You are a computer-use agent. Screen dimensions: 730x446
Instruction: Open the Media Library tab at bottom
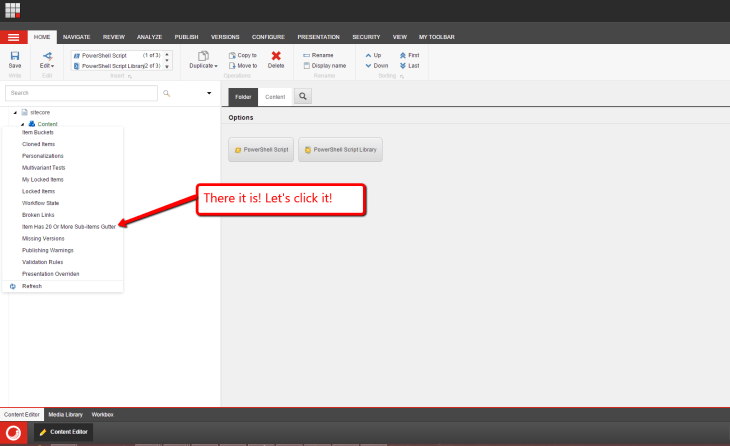coord(66,414)
